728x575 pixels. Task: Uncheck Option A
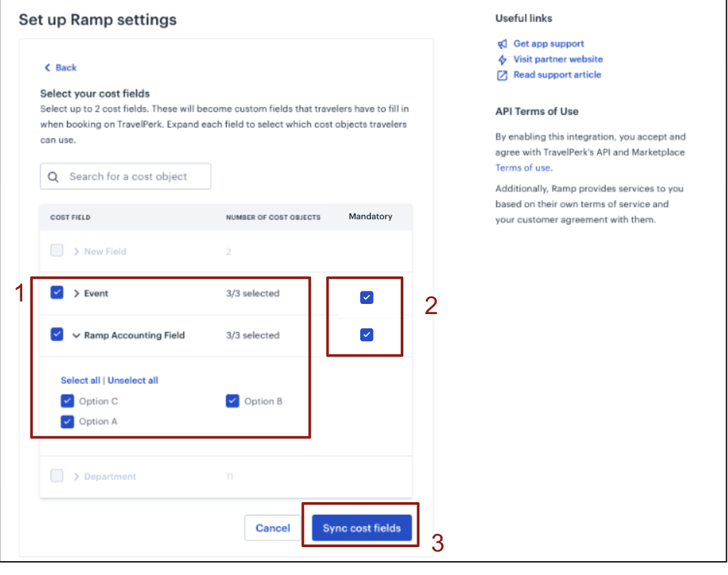(67, 421)
